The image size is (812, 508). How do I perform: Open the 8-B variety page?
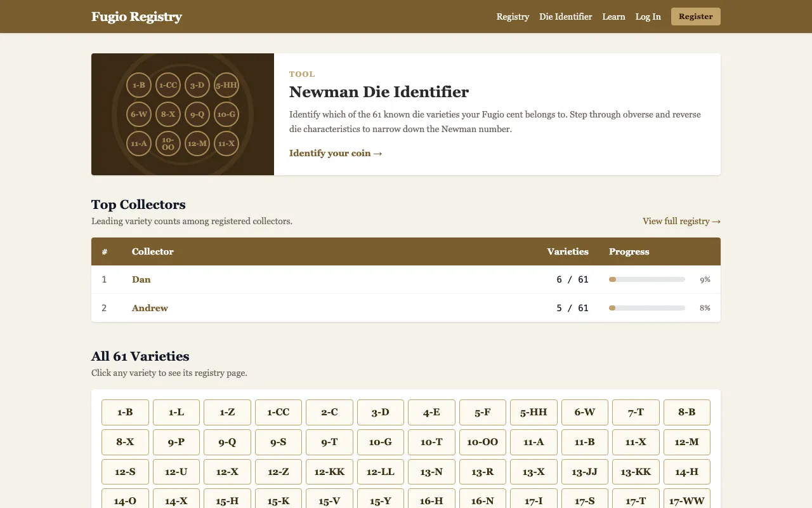coord(687,412)
